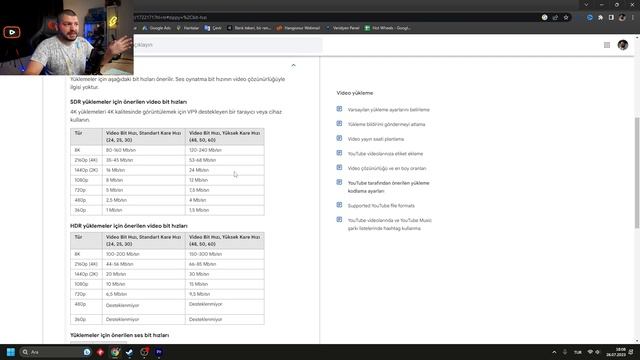The width and height of the screenshot is (640, 360).
Task: Click document icon beside 'Supported YouTube file formats'
Action: point(339,205)
